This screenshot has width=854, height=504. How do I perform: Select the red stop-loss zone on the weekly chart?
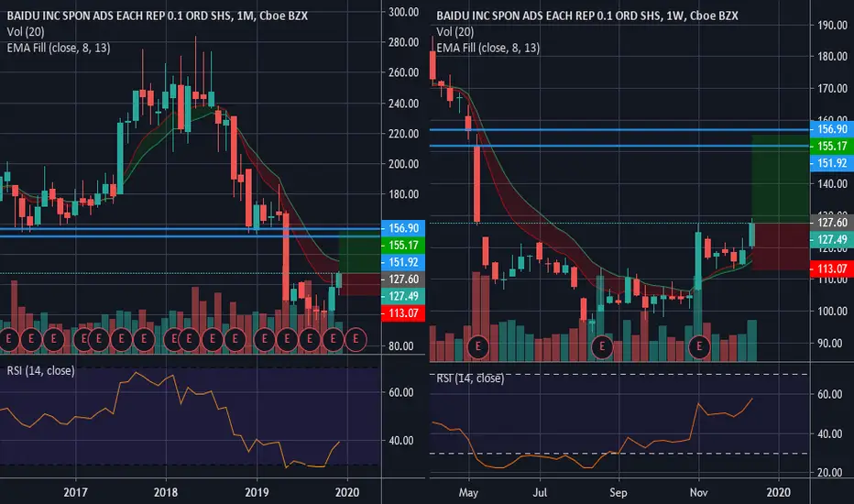click(781, 247)
